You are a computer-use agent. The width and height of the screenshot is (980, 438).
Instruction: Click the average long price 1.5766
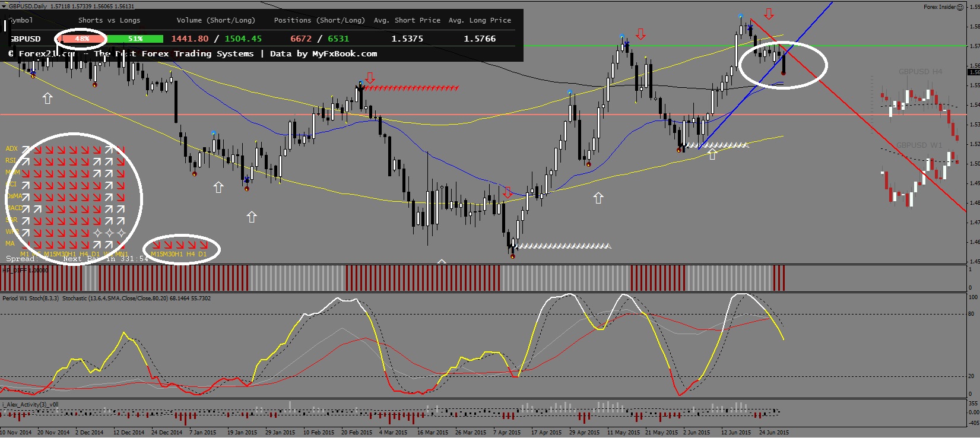[480, 39]
